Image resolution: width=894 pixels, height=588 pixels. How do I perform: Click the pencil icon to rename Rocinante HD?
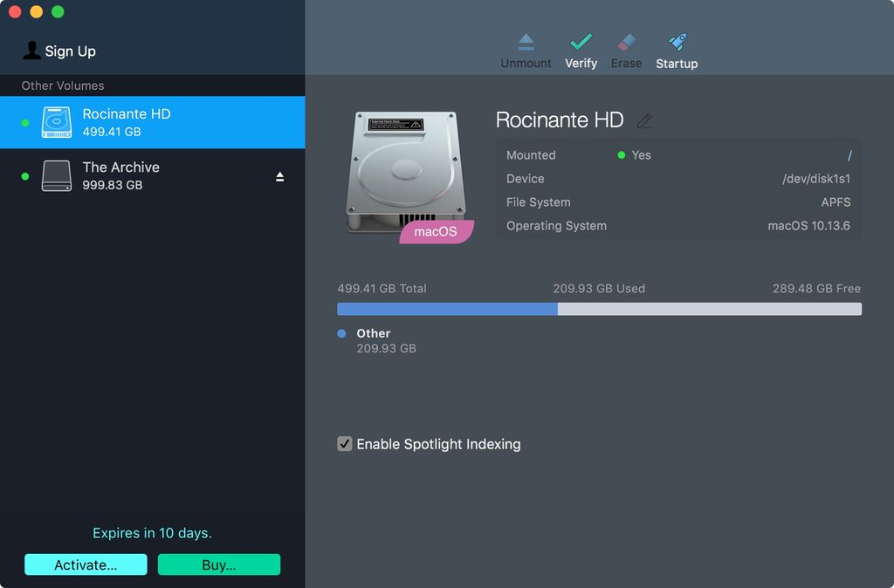(644, 121)
